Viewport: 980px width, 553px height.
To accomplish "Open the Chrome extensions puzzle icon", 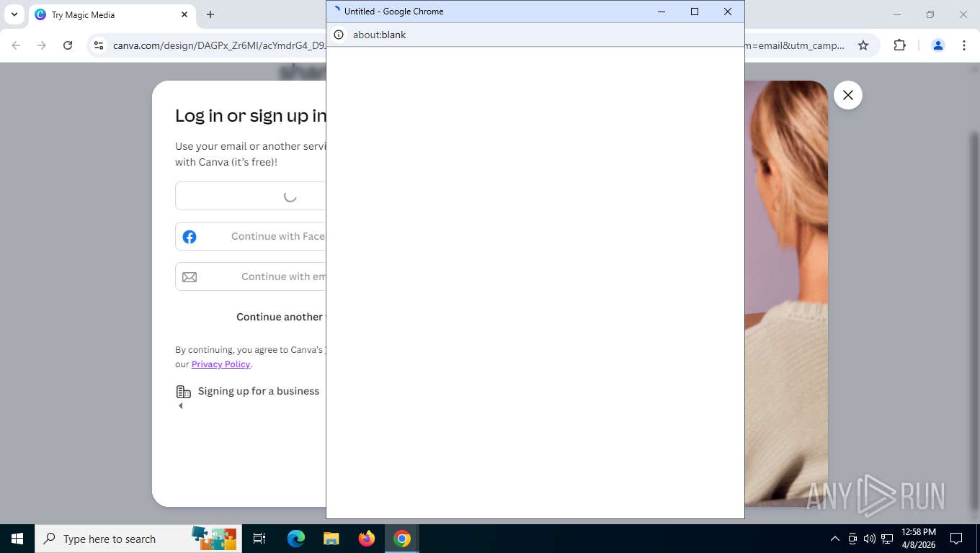I will click(899, 45).
